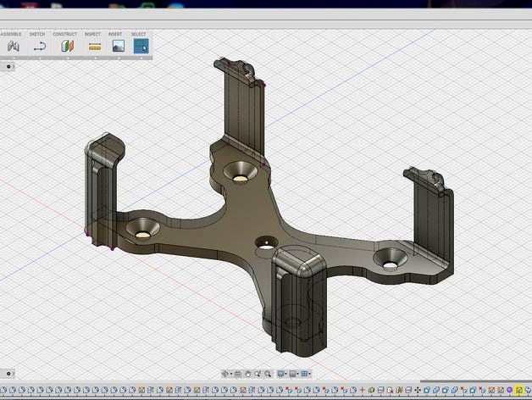532x400 pixels.
Task: Click the Zoom window tool
Action: pyautogui.click(x=268, y=374)
